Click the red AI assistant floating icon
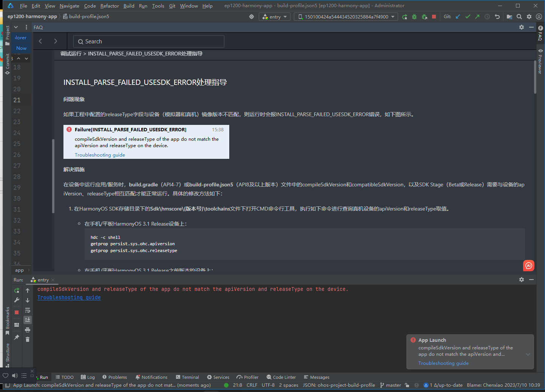The image size is (545, 392). coord(529,266)
